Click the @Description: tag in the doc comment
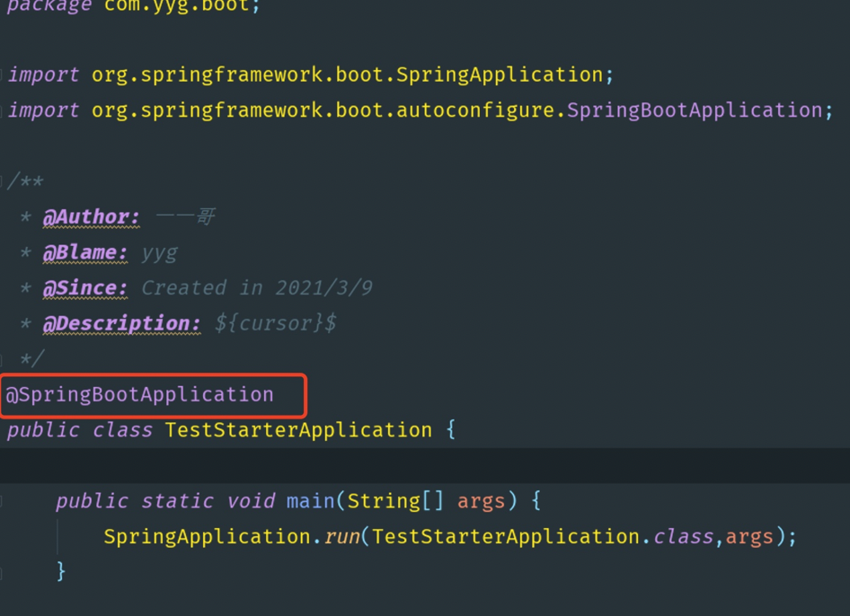 click(122, 324)
